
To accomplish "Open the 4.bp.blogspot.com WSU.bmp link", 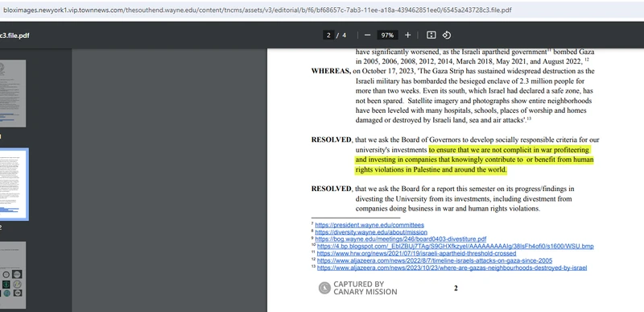I will 455,246.
